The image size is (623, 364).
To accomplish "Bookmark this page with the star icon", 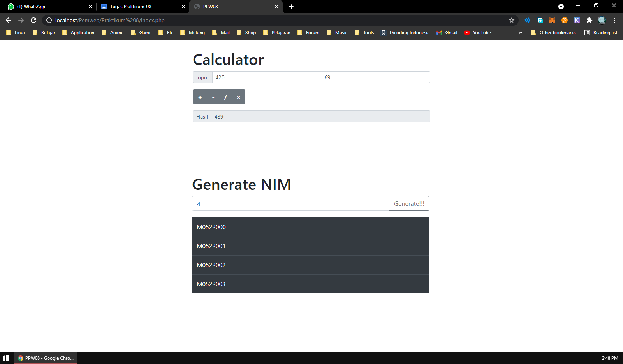I will coord(512,20).
